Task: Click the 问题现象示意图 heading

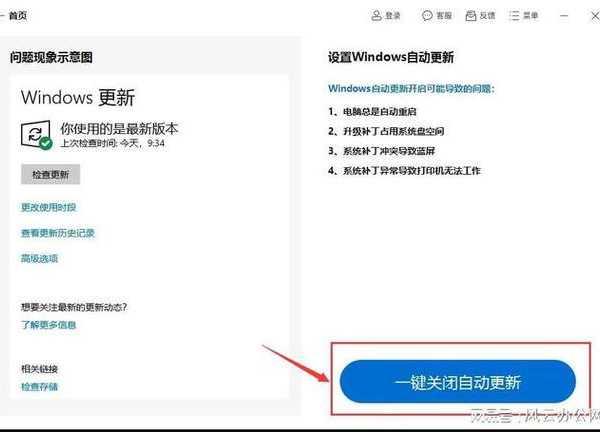Action: 51,57
